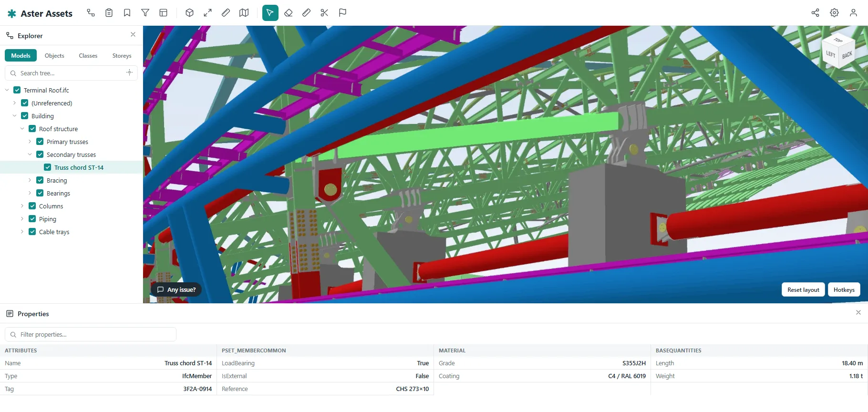Expand the Bracing tree node

tap(30, 180)
